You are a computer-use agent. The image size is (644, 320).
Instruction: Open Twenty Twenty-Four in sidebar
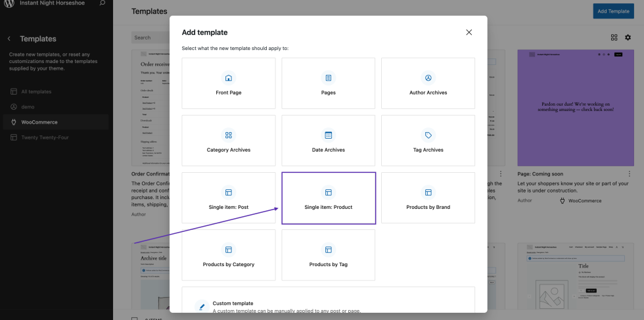click(x=45, y=137)
